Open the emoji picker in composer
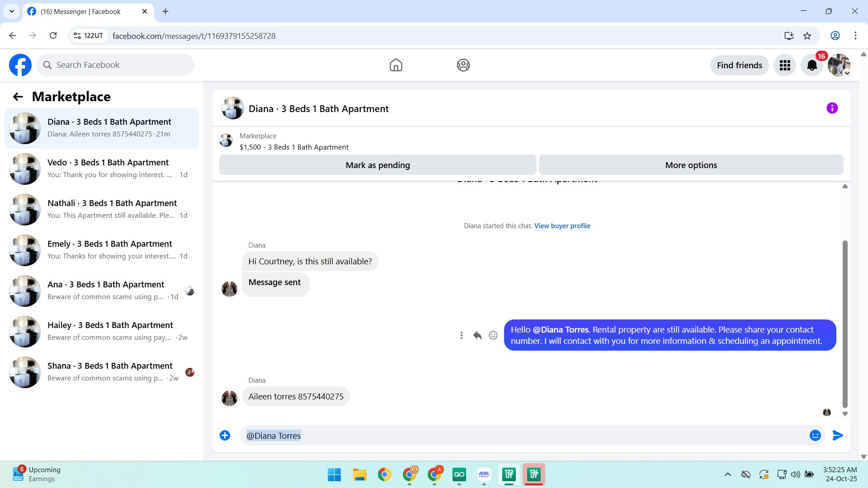Screen dimensions: 868x488 point(815,436)
